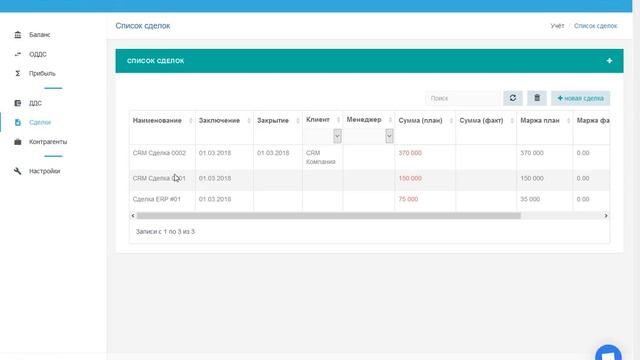
Task: Open the Баланс menu item
Action: (x=40, y=35)
